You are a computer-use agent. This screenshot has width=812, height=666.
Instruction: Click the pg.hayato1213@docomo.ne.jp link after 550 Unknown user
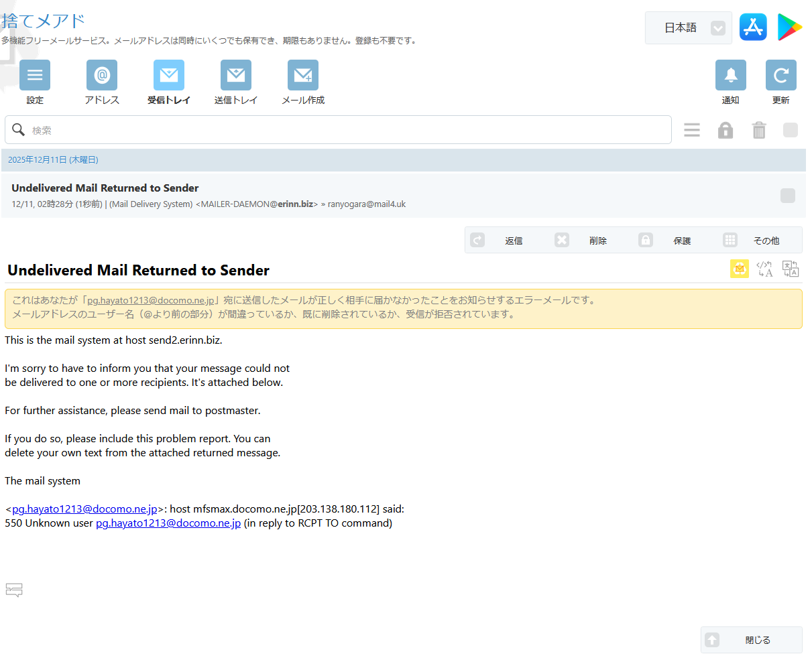pos(168,523)
